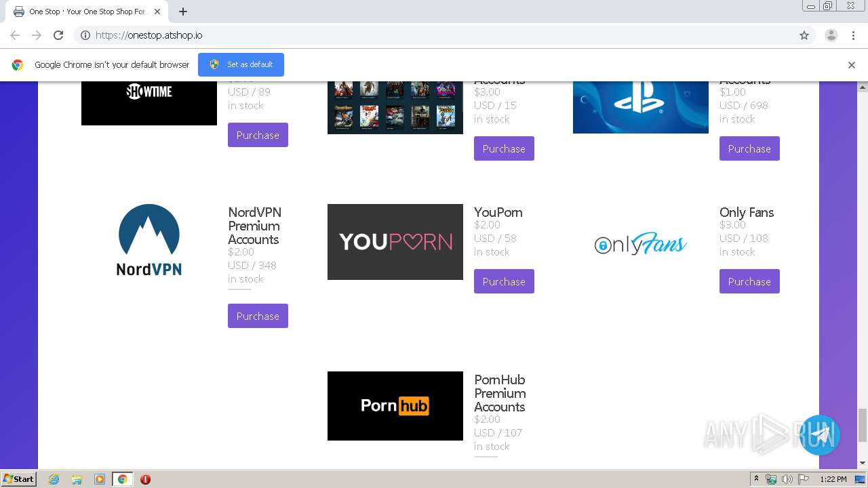Click Purchase under Only Fans
868x488 pixels.
[749, 281]
